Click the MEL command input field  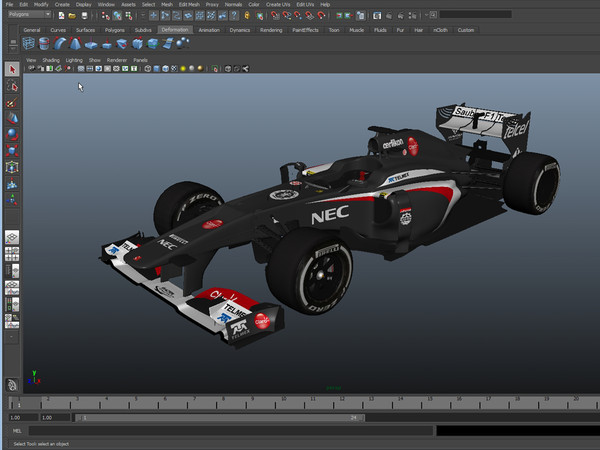231,431
